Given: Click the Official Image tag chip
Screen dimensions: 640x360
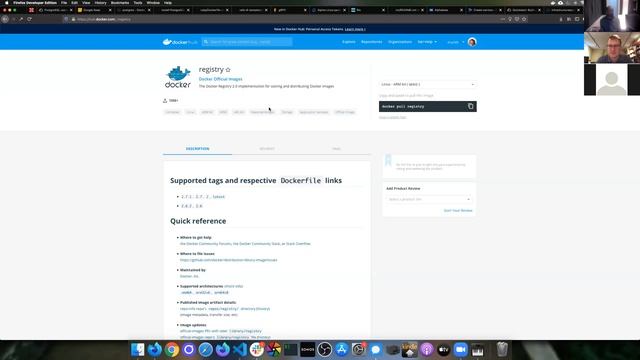Looking at the screenshot, I should (x=344, y=112).
